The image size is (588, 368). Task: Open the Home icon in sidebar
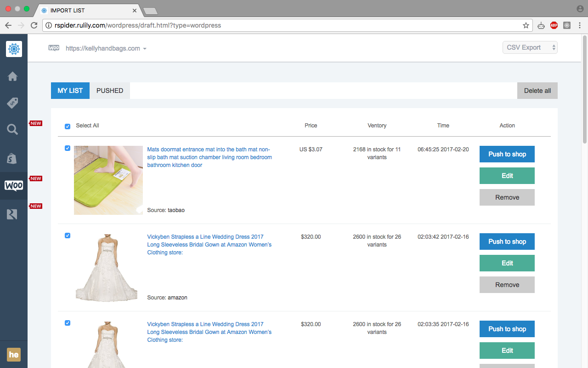click(12, 76)
